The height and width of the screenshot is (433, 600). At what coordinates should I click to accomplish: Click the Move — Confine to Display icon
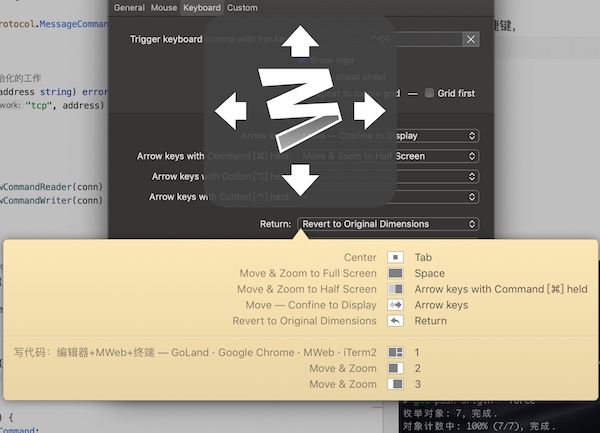395,305
